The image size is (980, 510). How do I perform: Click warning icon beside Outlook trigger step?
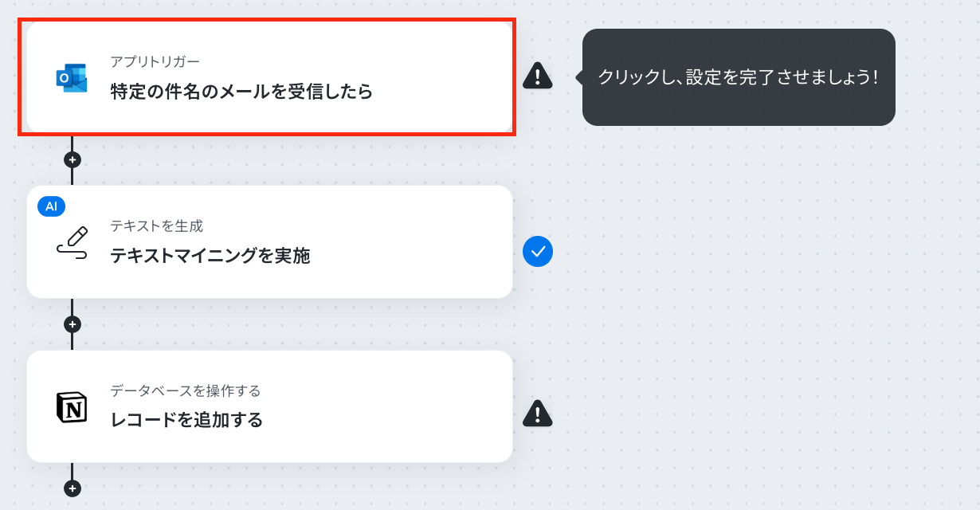(x=538, y=76)
